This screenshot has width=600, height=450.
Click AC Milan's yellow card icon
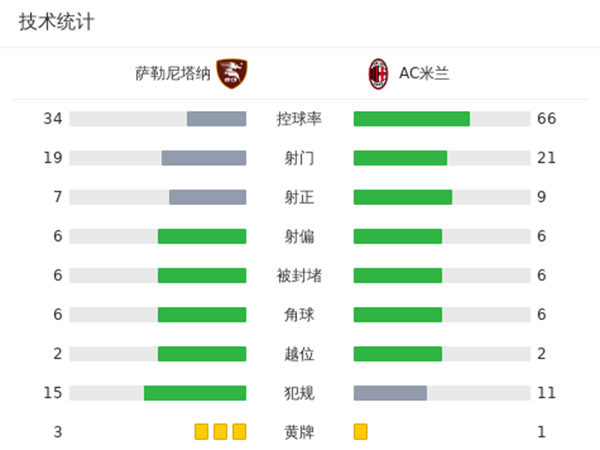(x=361, y=431)
